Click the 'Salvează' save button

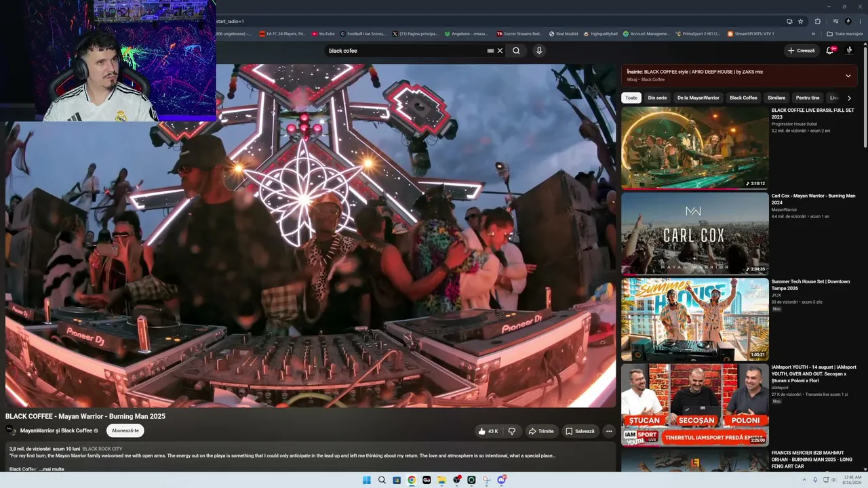click(x=580, y=431)
